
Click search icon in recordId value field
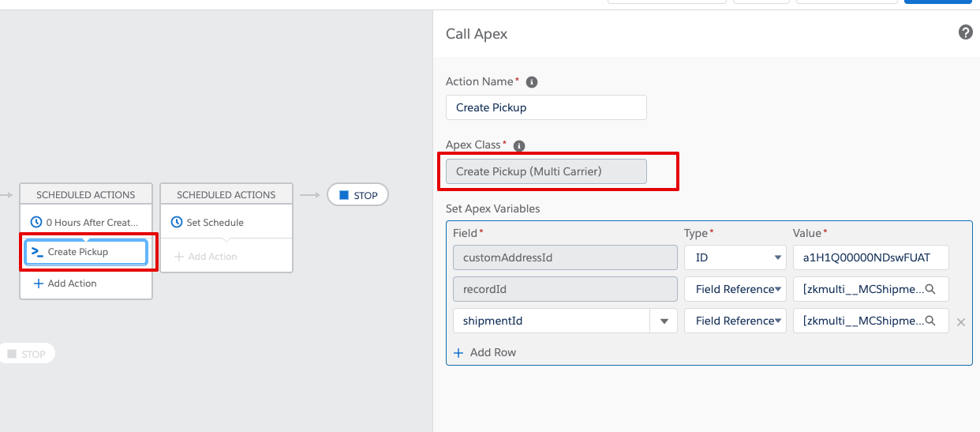coord(930,290)
